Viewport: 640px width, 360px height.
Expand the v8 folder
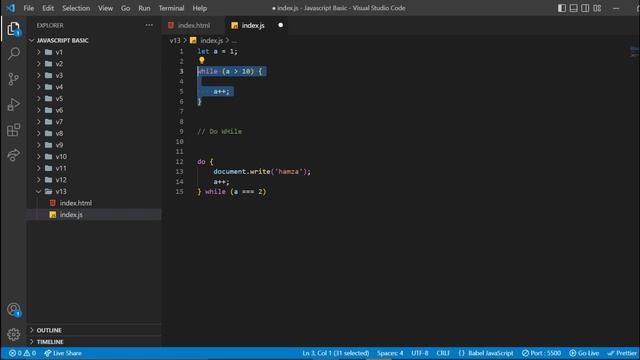tap(59, 133)
